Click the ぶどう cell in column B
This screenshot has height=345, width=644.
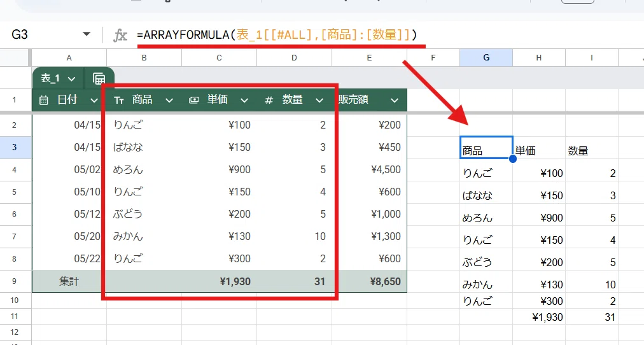tap(144, 215)
